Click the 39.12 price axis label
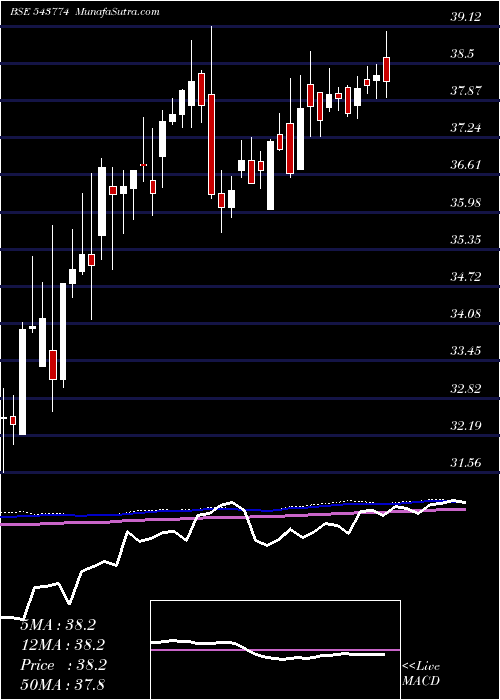The height and width of the screenshot is (700, 500). pyautogui.click(x=467, y=17)
